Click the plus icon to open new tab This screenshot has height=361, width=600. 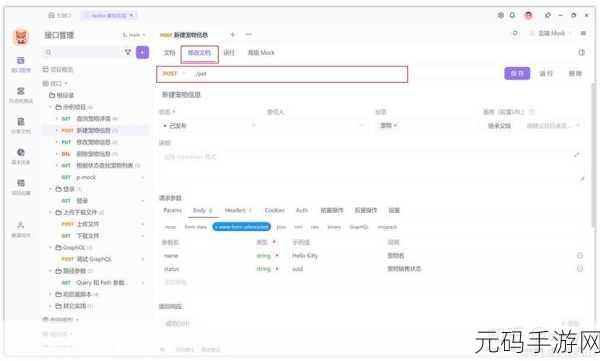tap(232, 34)
